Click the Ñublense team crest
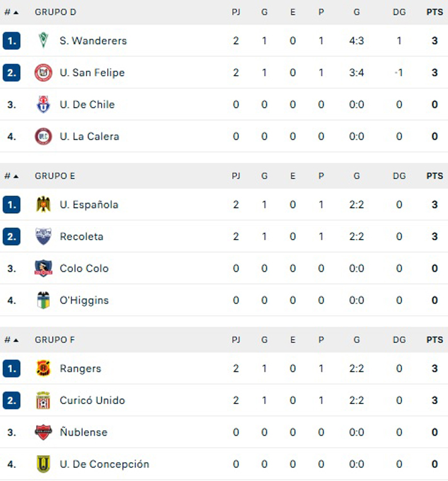Screen dimensions: 448x481 pos(43,432)
